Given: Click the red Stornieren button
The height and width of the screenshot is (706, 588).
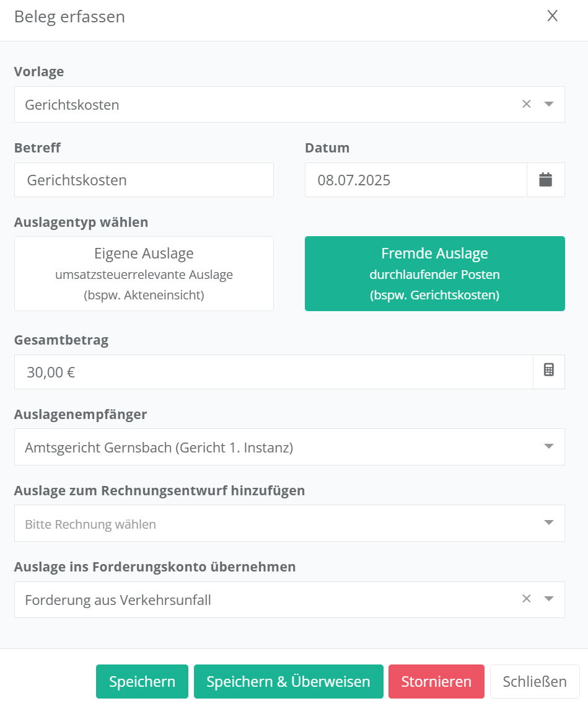Looking at the screenshot, I should [436, 682].
